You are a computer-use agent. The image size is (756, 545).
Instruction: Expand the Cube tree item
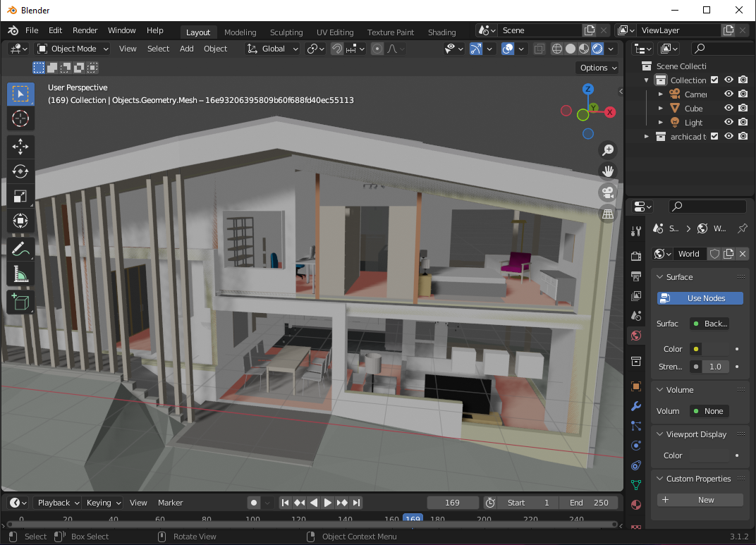(661, 108)
